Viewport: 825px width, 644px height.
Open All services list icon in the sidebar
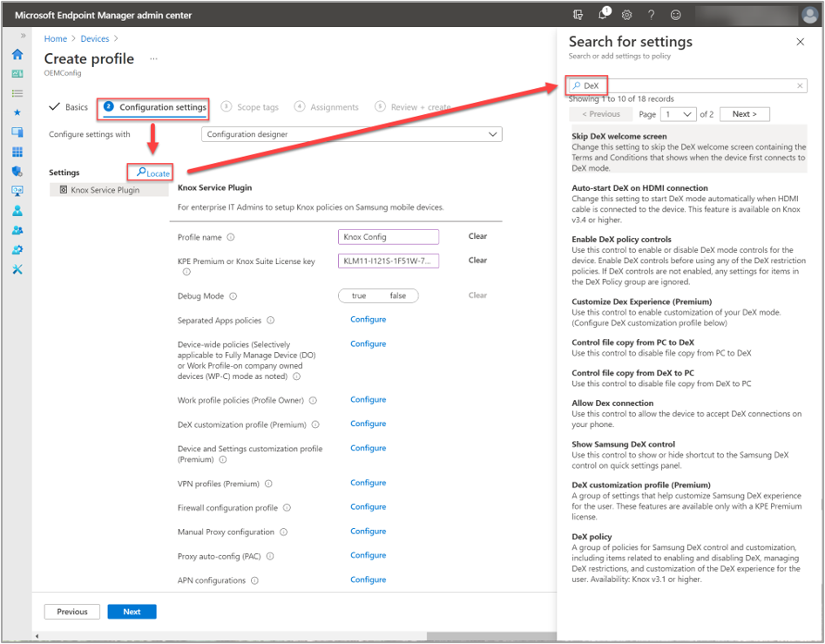pos(17,93)
